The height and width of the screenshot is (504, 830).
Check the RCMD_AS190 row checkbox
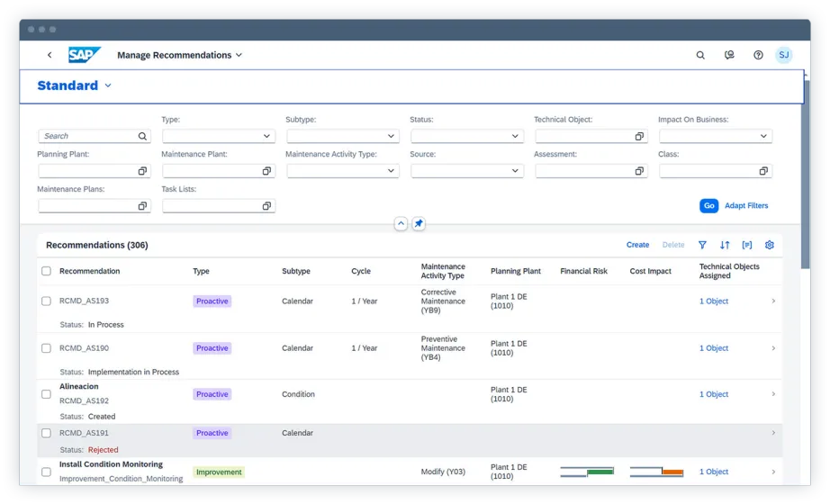46,348
